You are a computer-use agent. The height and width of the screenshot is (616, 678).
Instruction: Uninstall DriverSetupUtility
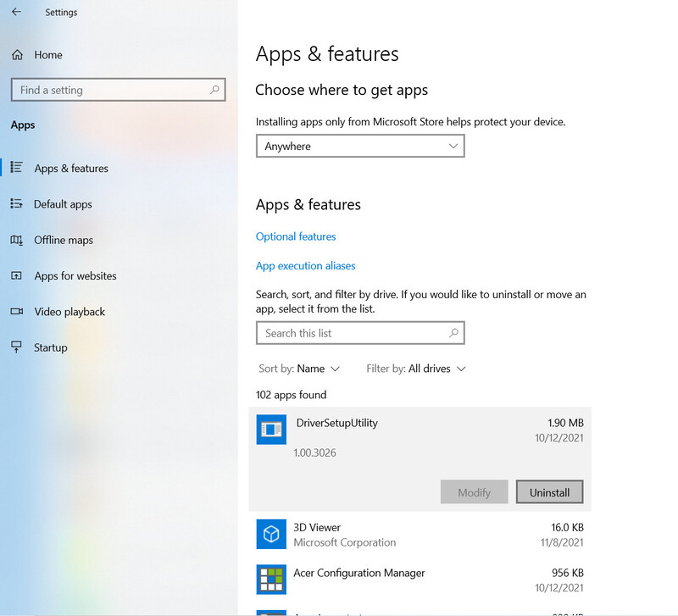pyautogui.click(x=549, y=492)
